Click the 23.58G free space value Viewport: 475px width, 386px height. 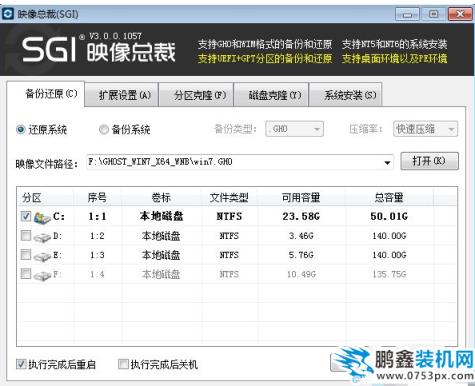301,217
